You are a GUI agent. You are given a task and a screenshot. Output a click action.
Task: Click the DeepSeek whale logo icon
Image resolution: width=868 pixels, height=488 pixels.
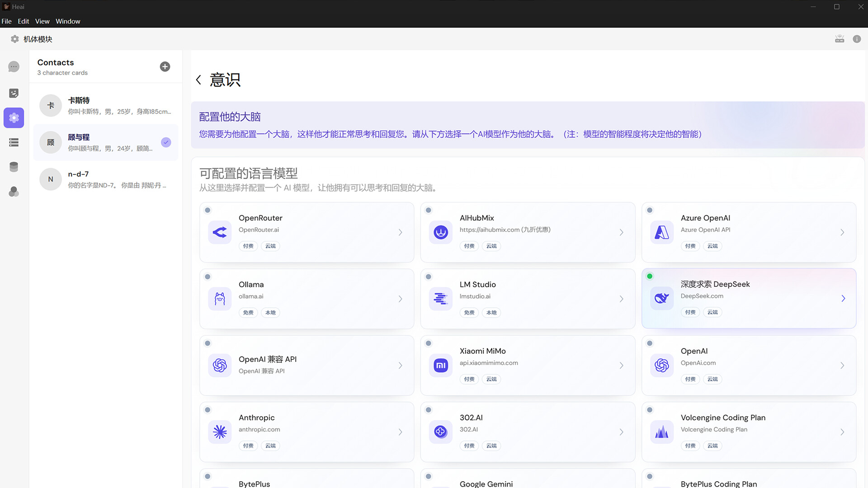(x=662, y=298)
